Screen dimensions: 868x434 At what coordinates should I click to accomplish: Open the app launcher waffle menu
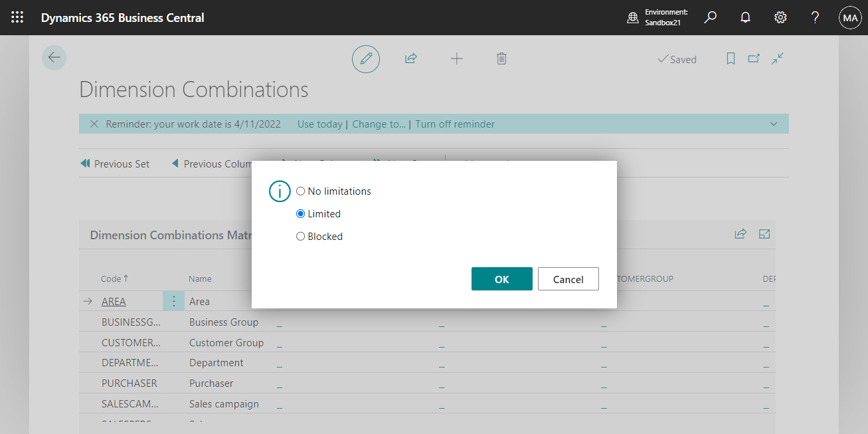click(x=17, y=17)
